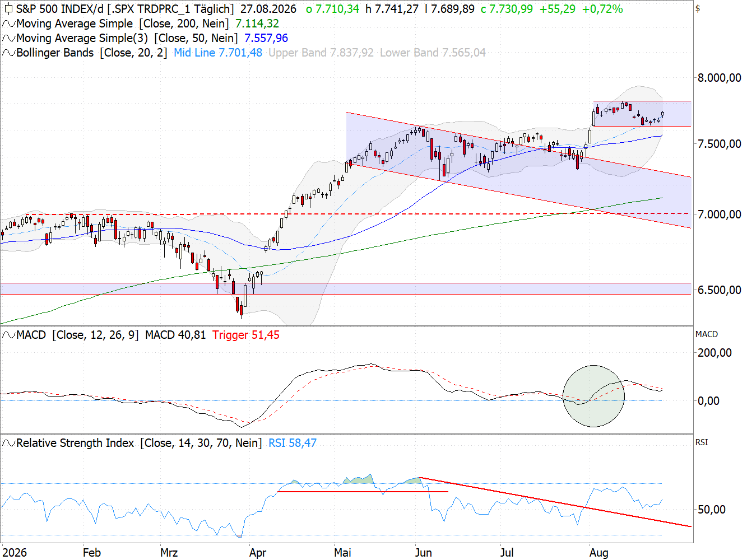The image size is (747, 560).
Task: Select the Moving Average Simple(3) [Close, 50, Nein] label
Action: click(127, 38)
